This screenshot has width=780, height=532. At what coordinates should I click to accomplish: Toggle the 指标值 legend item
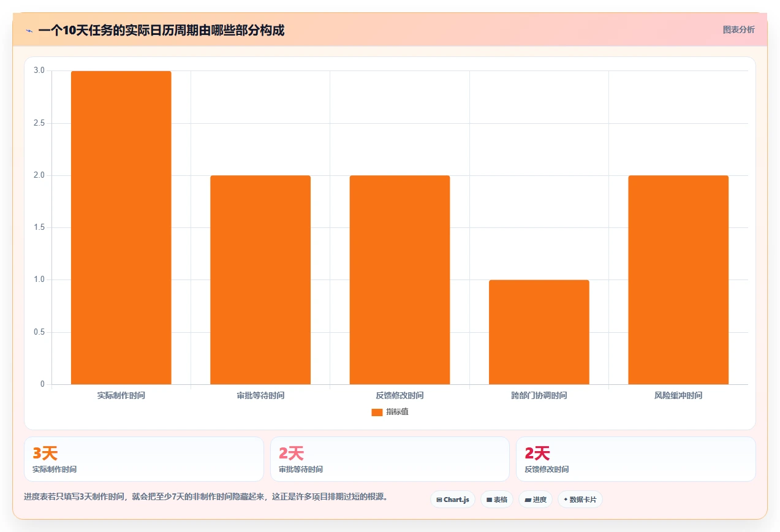click(x=390, y=412)
